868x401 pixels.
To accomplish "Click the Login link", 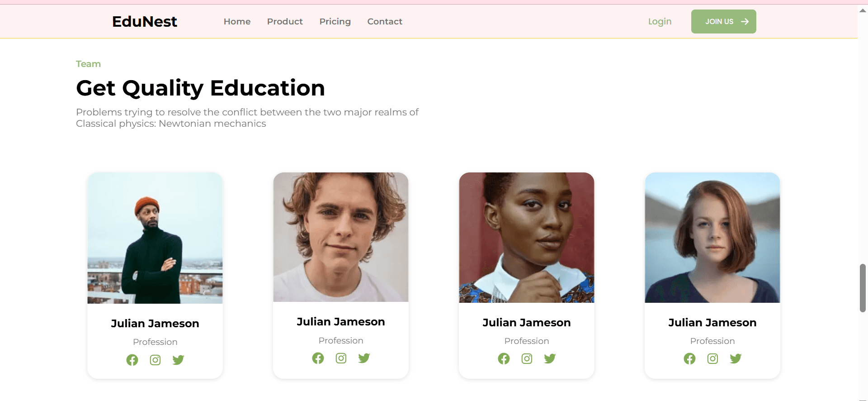I will [x=660, y=22].
